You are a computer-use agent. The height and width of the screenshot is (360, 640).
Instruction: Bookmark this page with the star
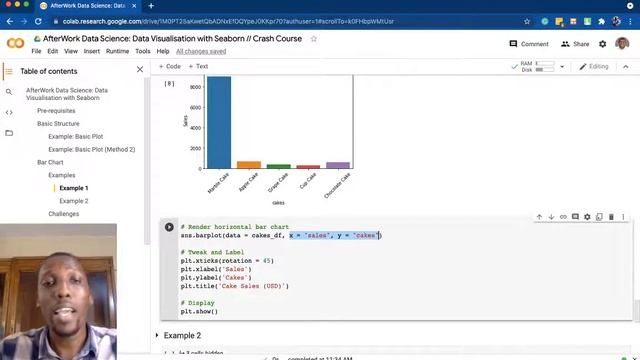pos(527,21)
